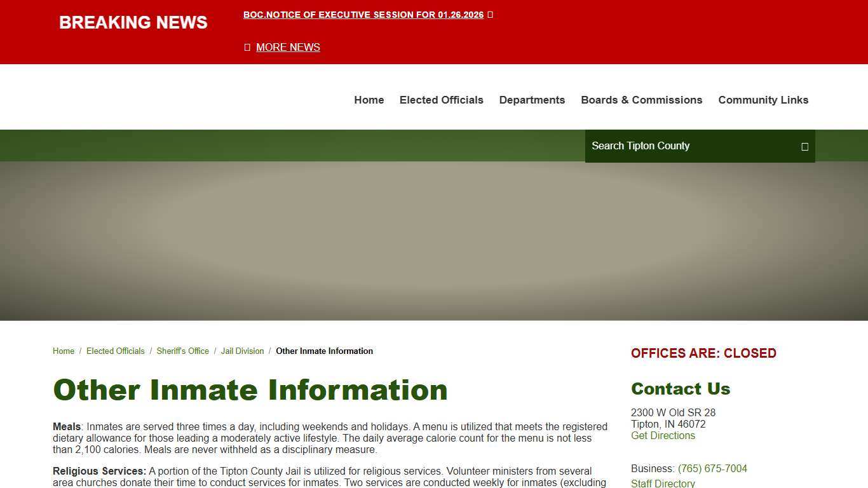This screenshot has width=868, height=488.
Task: Open the Departments navigation menu
Action: coord(532,100)
